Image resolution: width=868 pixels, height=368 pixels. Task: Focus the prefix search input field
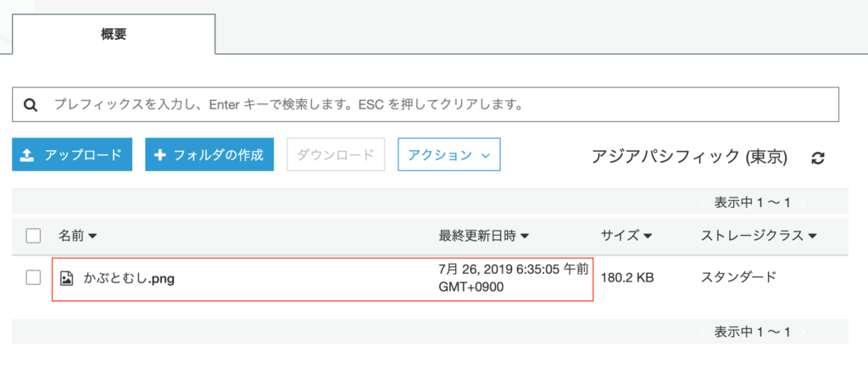pos(424,105)
